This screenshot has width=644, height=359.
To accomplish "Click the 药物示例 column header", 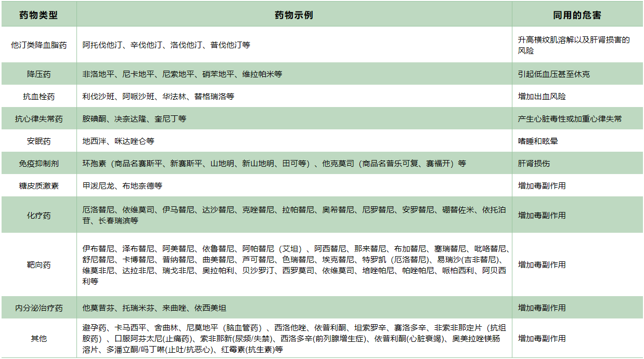I will [294, 15].
